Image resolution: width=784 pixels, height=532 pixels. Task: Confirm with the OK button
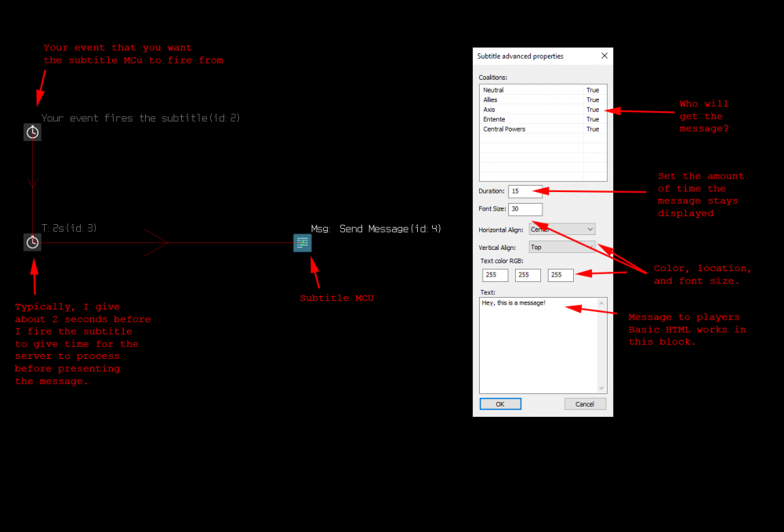click(500, 404)
